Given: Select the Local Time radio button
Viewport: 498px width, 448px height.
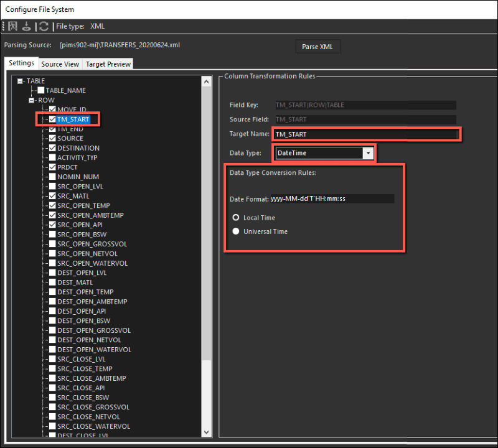Looking at the screenshot, I should coord(236,217).
